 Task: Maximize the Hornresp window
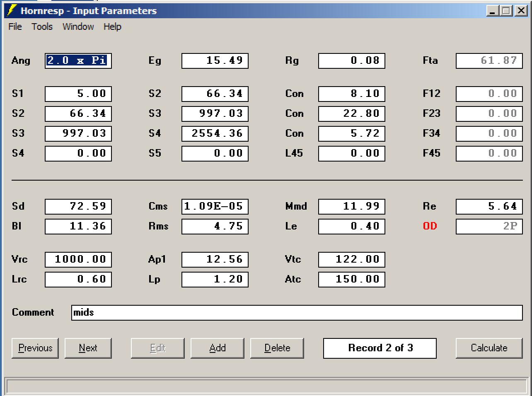coord(506,11)
